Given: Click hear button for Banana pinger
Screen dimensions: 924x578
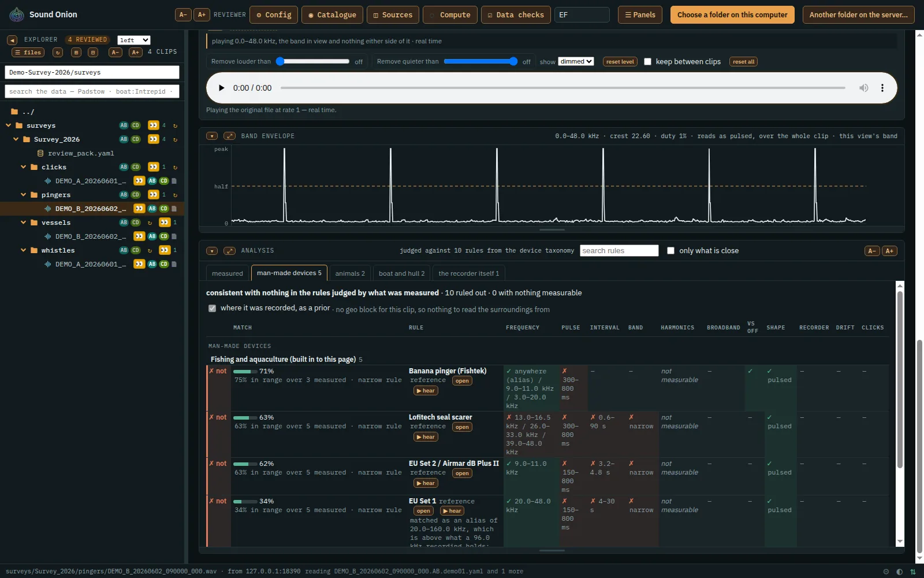Looking at the screenshot, I should click(426, 391).
